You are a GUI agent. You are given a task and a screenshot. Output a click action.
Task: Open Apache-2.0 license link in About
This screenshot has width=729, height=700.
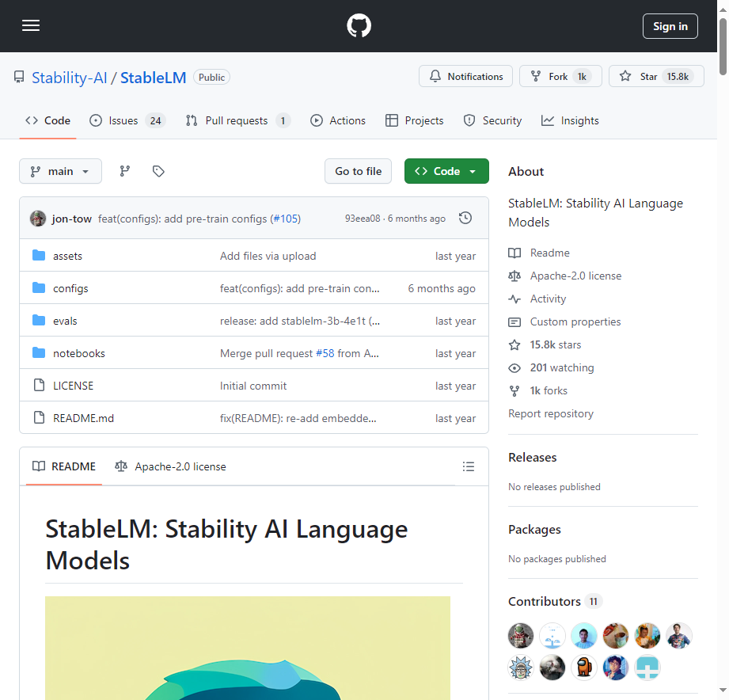(x=565, y=276)
